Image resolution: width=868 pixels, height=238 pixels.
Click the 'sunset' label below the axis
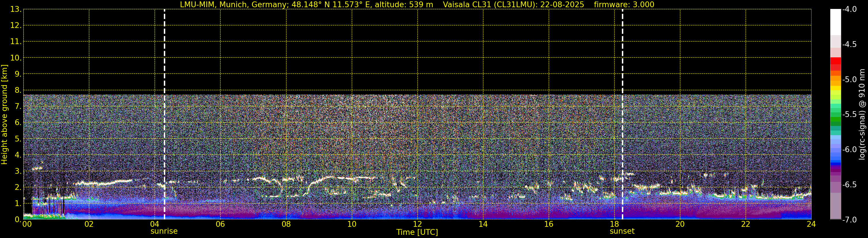pos(622,231)
